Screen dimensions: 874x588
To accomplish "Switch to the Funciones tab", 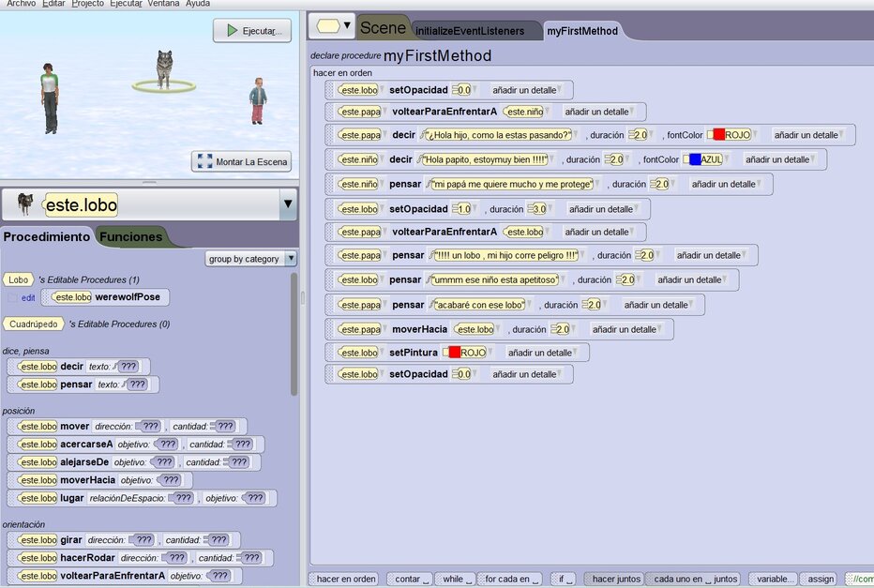I will tap(131, 236).
